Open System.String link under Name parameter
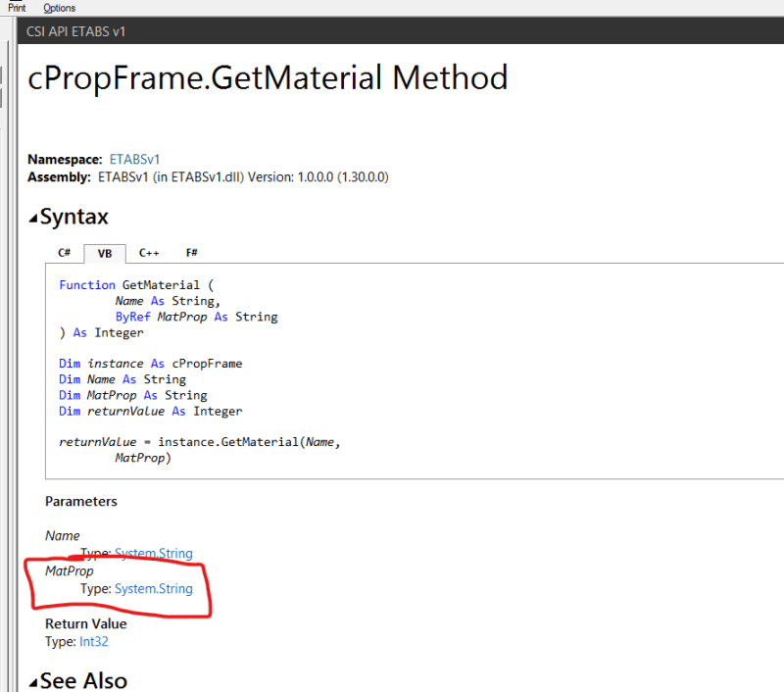784x692 pixels. [154, 553]
